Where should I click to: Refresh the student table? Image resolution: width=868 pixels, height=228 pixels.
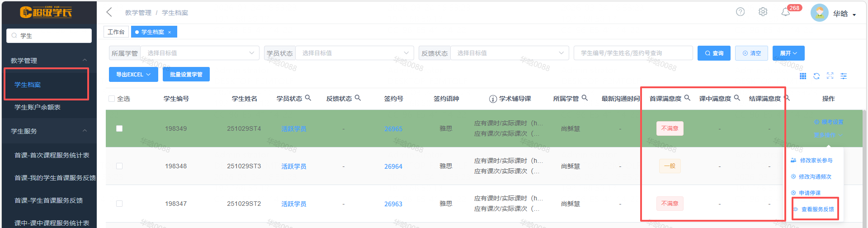click(x=816, y=76)
